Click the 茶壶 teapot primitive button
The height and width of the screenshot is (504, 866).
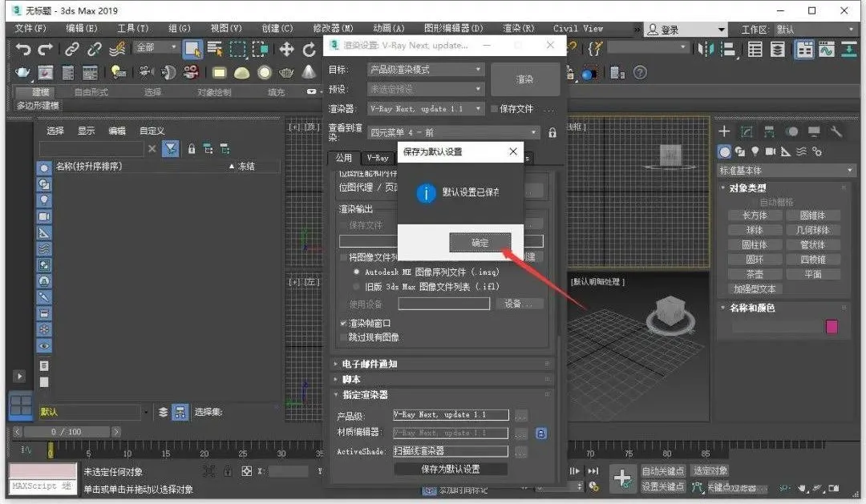755,274
